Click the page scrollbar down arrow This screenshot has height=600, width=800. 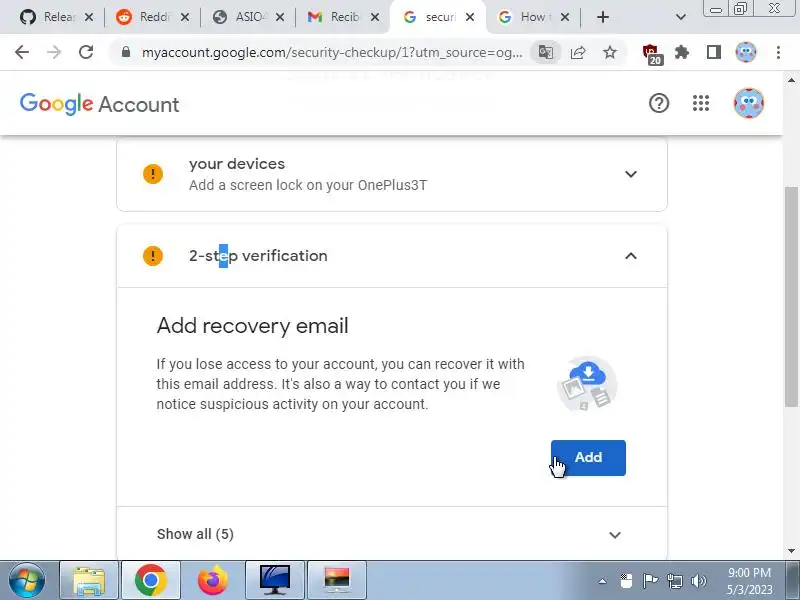[x=791, y=551]
